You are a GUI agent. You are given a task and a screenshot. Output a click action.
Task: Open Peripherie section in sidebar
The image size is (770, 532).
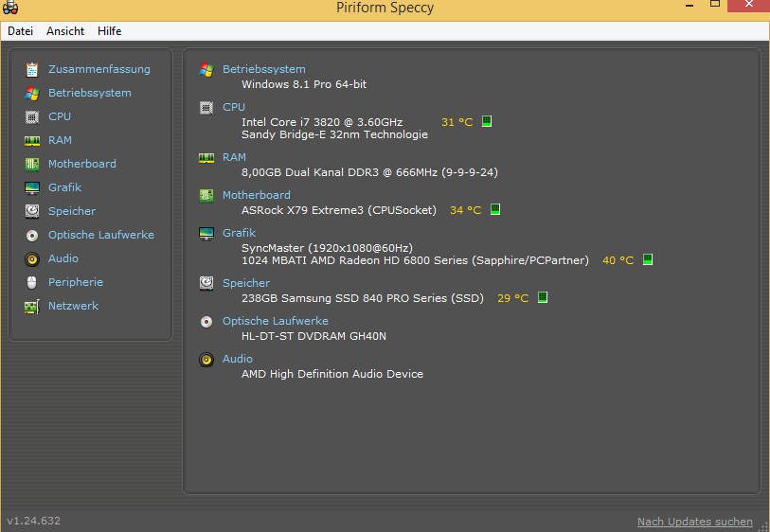pyautogui.click(x=76, y=282)
